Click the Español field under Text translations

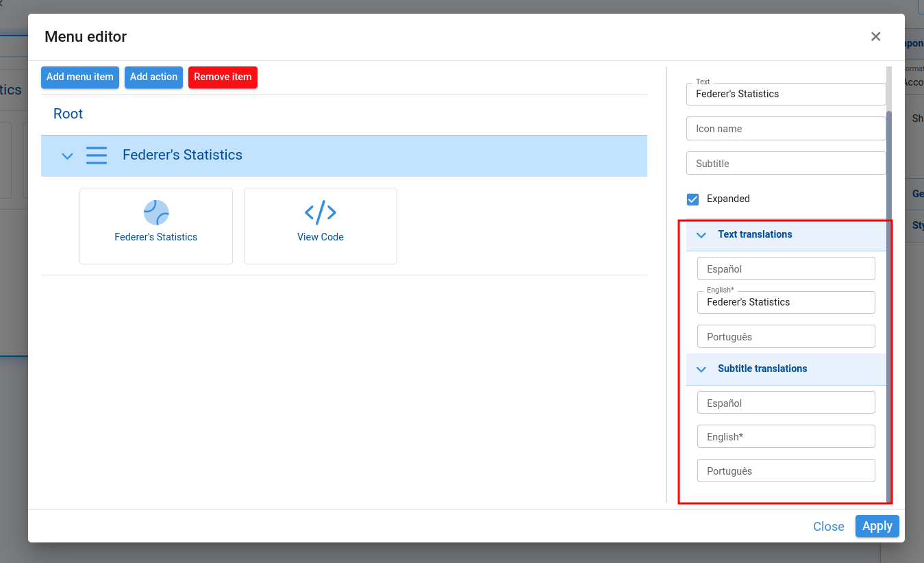(786, 269)
